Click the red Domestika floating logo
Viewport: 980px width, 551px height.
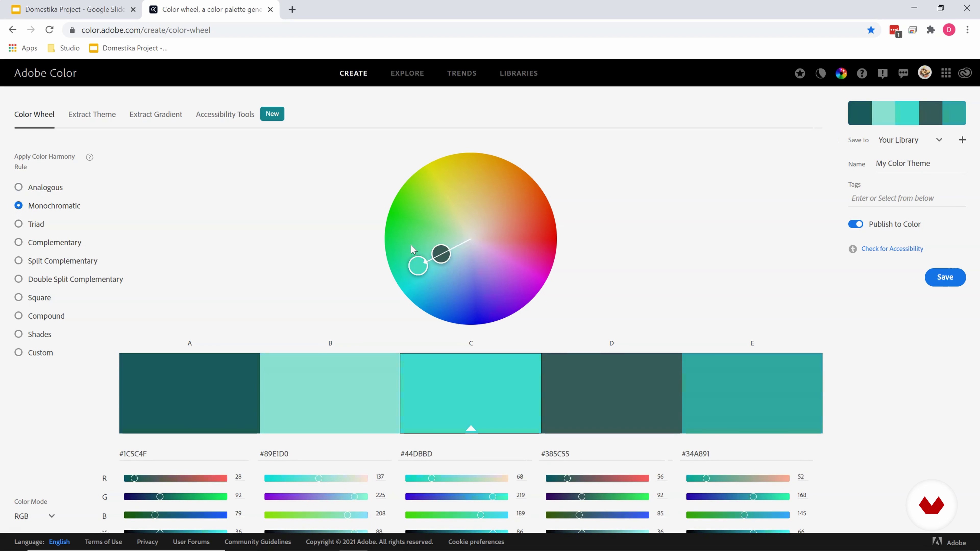tap(931, 505)
